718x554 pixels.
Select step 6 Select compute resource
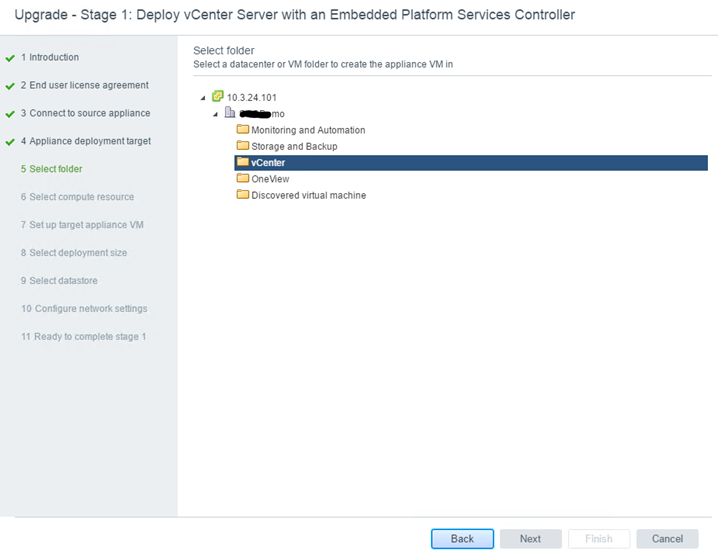tap(77, 197)
